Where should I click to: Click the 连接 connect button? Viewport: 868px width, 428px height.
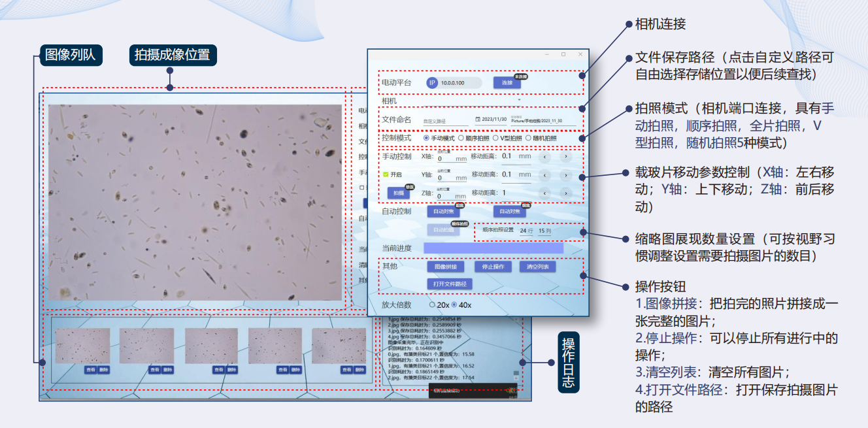click(507, 83)
